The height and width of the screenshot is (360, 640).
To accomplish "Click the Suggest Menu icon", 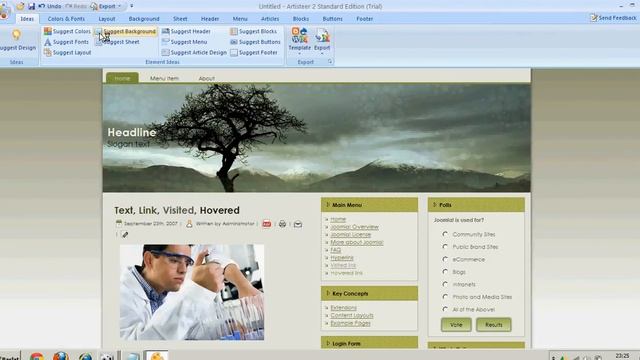I will [x=165, y=42].
